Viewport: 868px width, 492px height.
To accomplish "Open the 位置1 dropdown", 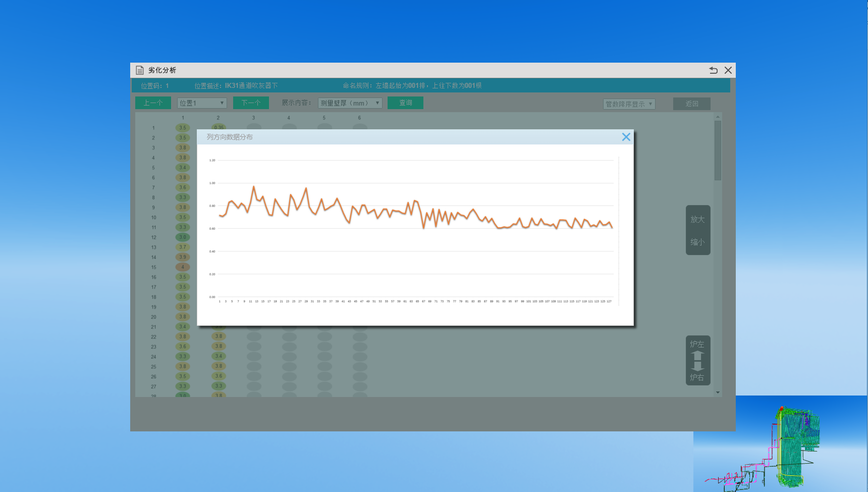I will pos(202,103).
